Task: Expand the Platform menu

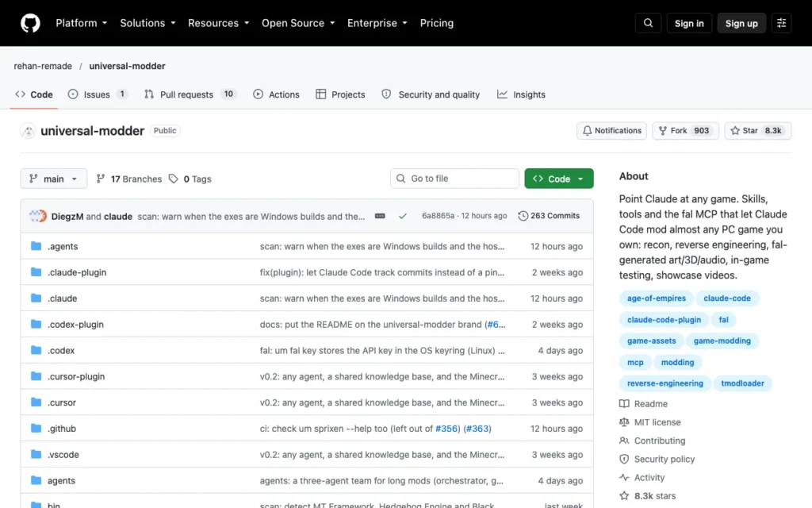Action: tap(82, 23)
